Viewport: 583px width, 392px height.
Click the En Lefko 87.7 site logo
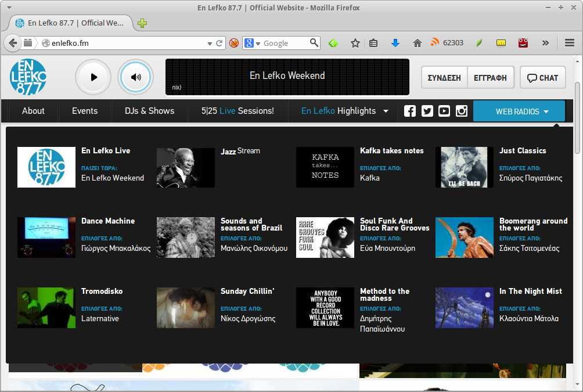(x=28, y=77)
